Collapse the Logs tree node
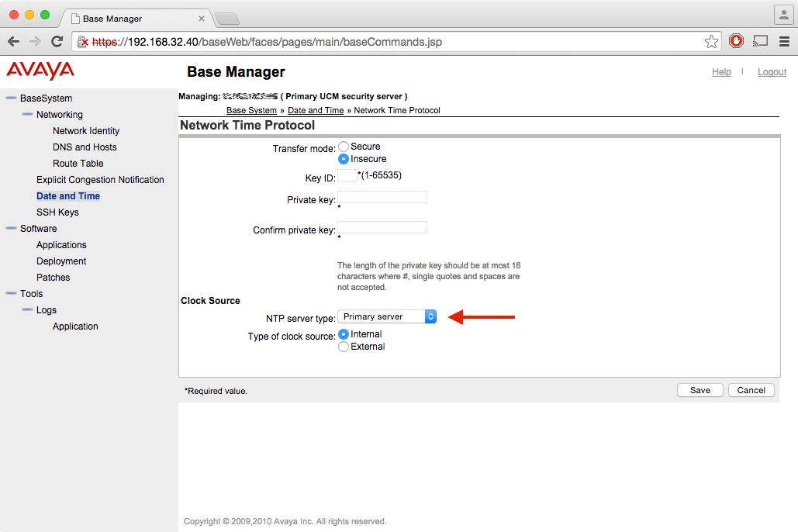This screenshot has height=532, width=798. [27, 309]
